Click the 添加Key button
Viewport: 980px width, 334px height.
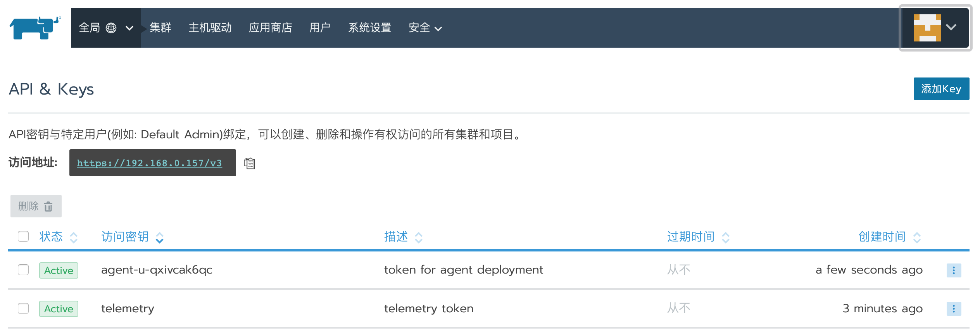click(x=941, y=89)
